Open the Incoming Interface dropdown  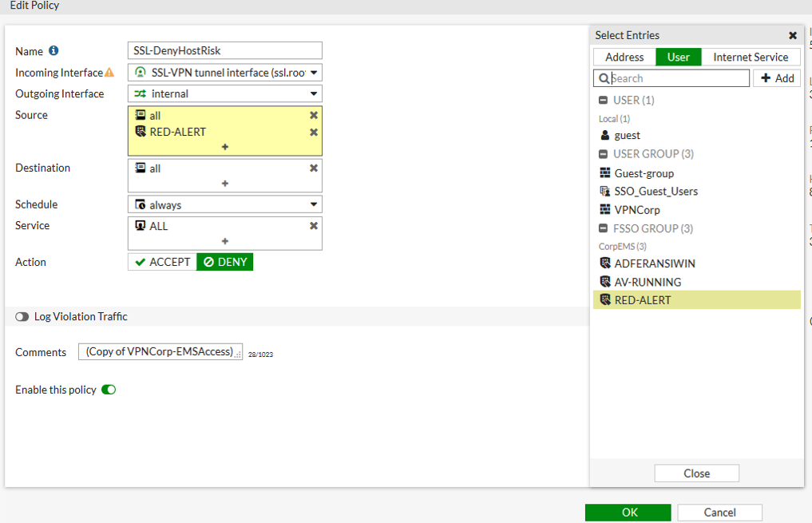313,73
